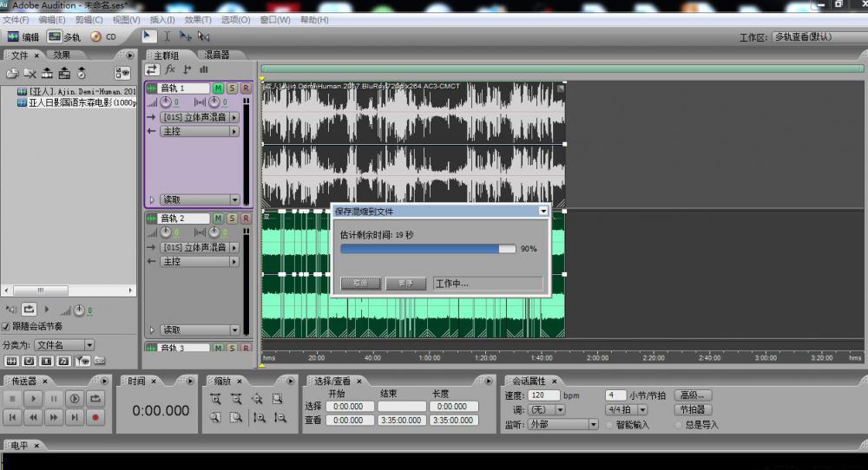Open Advanced session properties
The width and height of the screenshot is (868, 470).
[693, 395]
